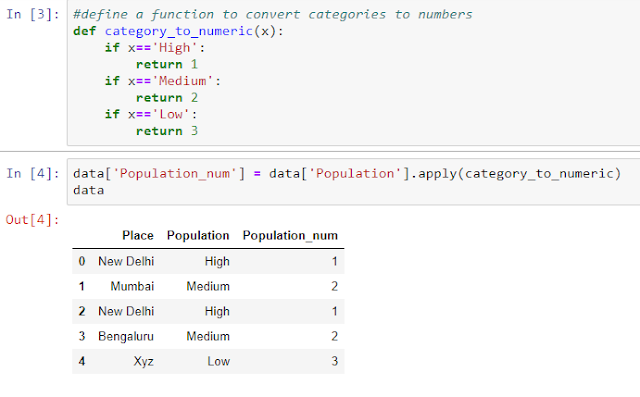
Task: Click the Out[4] output prompt
Action: coord(32,220)
